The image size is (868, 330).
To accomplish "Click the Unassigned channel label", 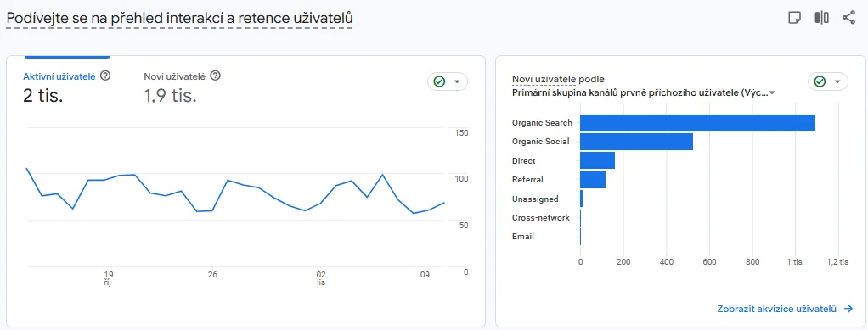I will [x=535, y=199].
